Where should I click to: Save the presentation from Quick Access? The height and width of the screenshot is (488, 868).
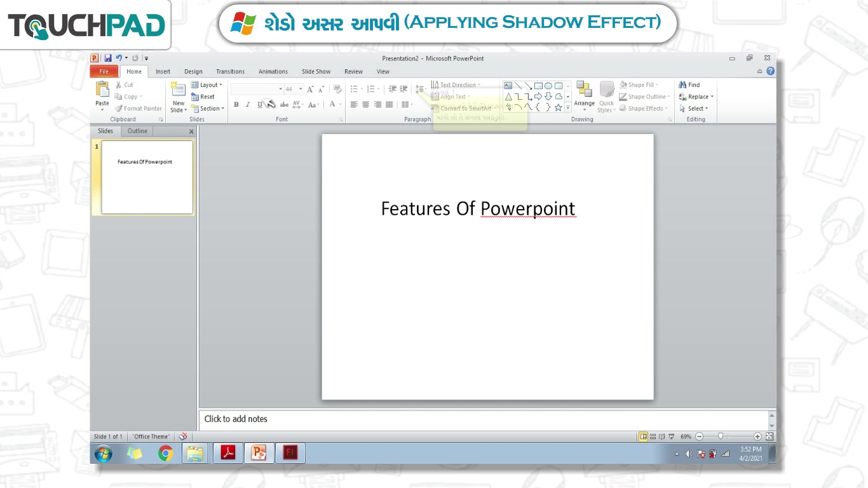108,58
